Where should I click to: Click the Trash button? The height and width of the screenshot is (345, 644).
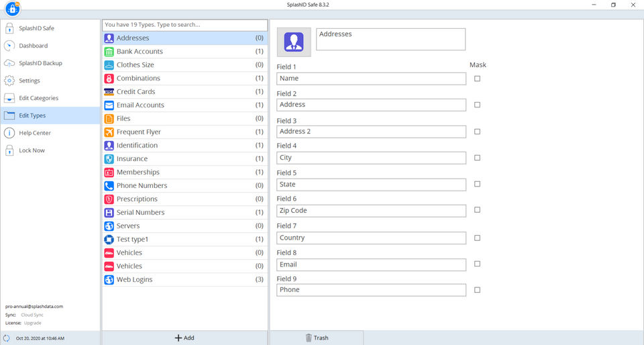317,338
